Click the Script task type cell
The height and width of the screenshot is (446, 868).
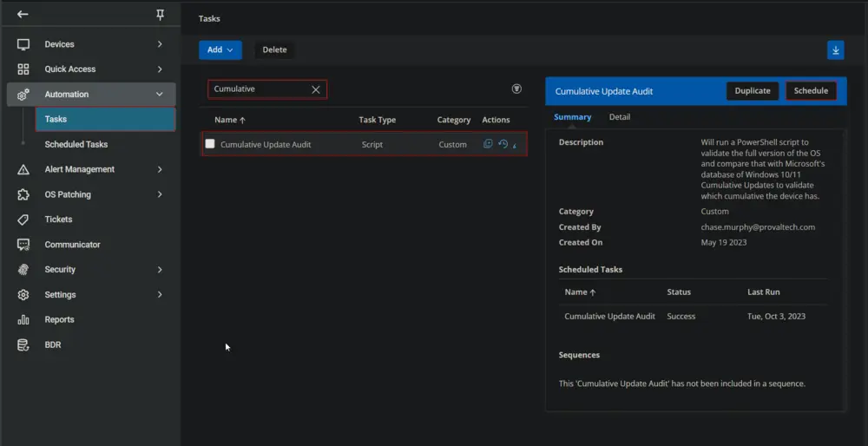point(372,144)
